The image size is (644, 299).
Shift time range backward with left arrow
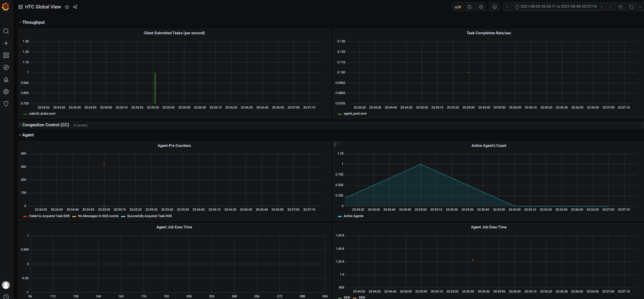507,7
